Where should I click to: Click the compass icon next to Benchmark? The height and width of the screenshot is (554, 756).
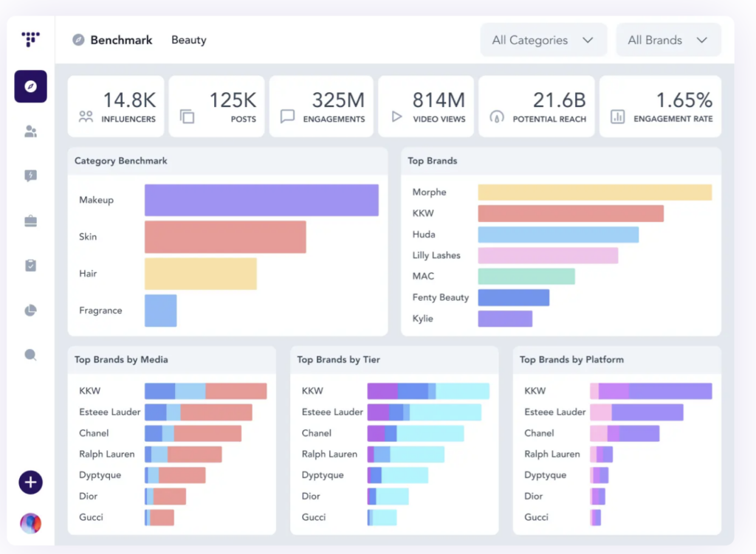tap(78, 40)
